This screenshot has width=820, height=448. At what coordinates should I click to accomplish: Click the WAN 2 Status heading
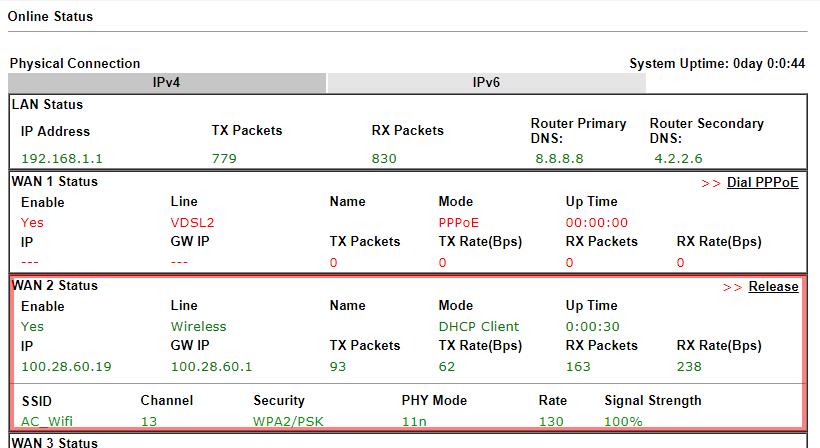(x=55, y=285)
